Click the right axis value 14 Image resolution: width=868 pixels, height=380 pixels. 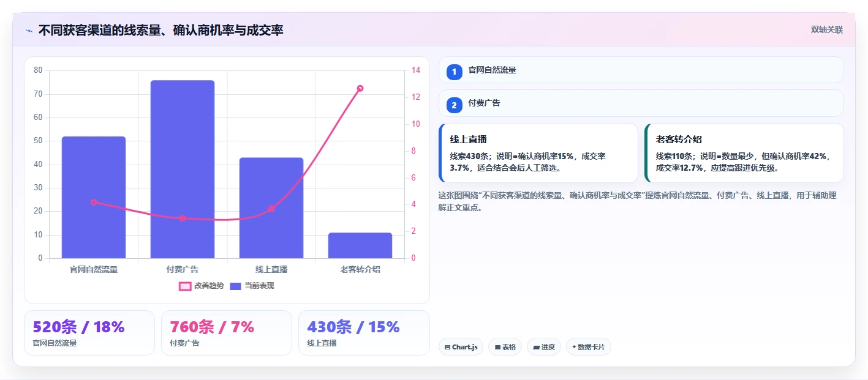(416, 70)
